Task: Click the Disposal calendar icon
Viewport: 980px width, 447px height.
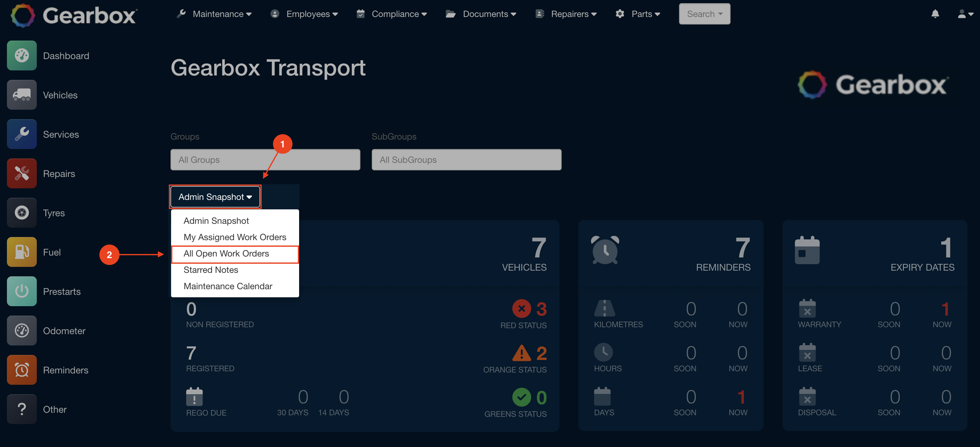Action: tap(807, 396)
